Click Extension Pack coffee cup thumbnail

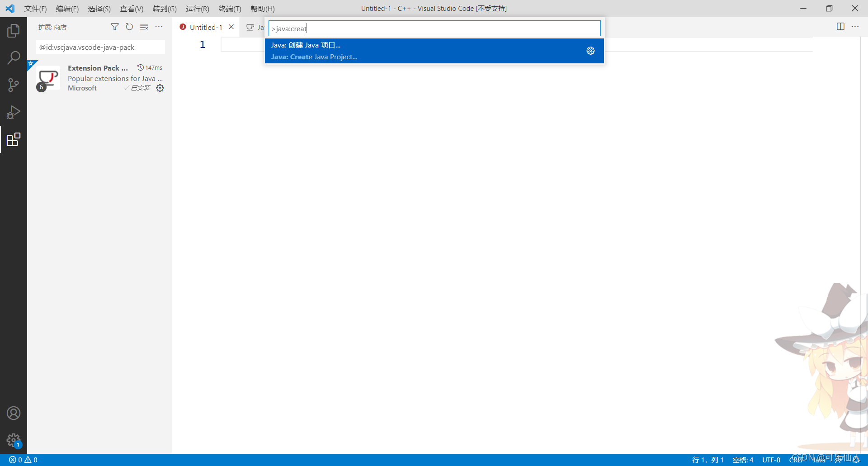coord(48,78)
